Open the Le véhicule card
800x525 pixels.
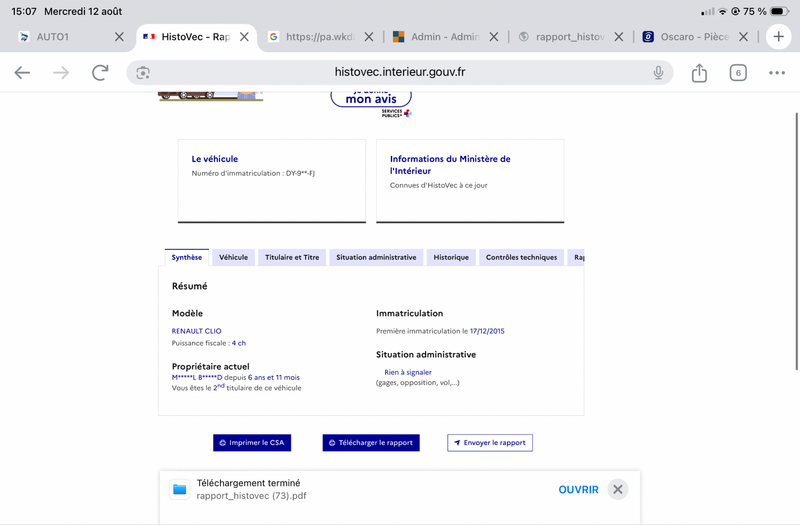[x=272, y=181]
